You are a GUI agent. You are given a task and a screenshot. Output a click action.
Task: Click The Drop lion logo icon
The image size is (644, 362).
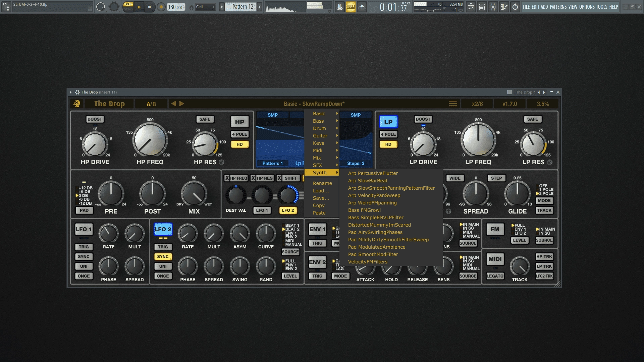77,104
